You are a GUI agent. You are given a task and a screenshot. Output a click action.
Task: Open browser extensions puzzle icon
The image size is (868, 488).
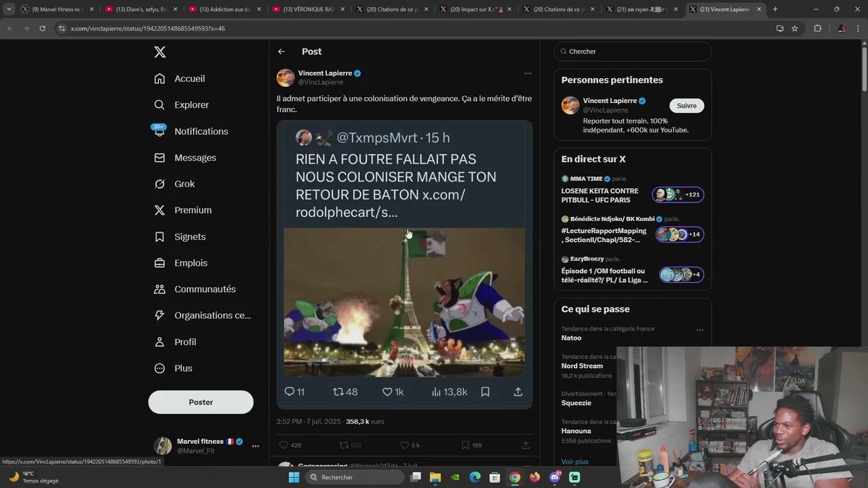[817, 28]
